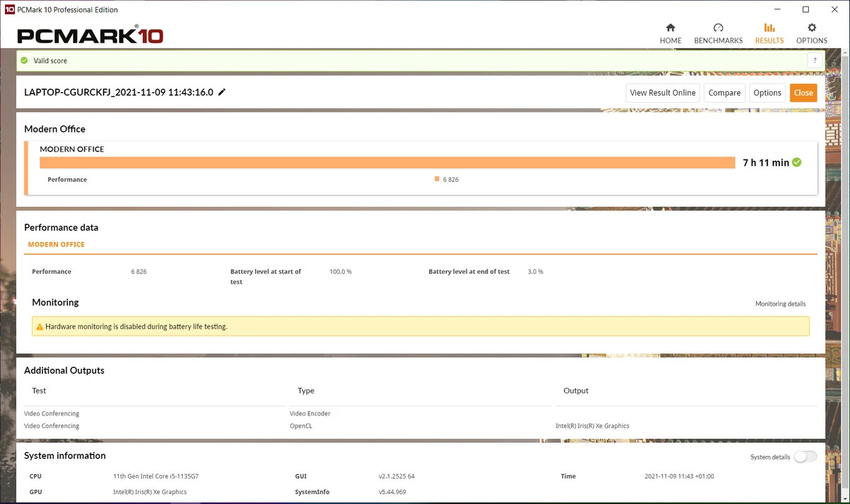Maximize the PCMark 10 window
The image size is (850, 504).
(x=805, y=10)
